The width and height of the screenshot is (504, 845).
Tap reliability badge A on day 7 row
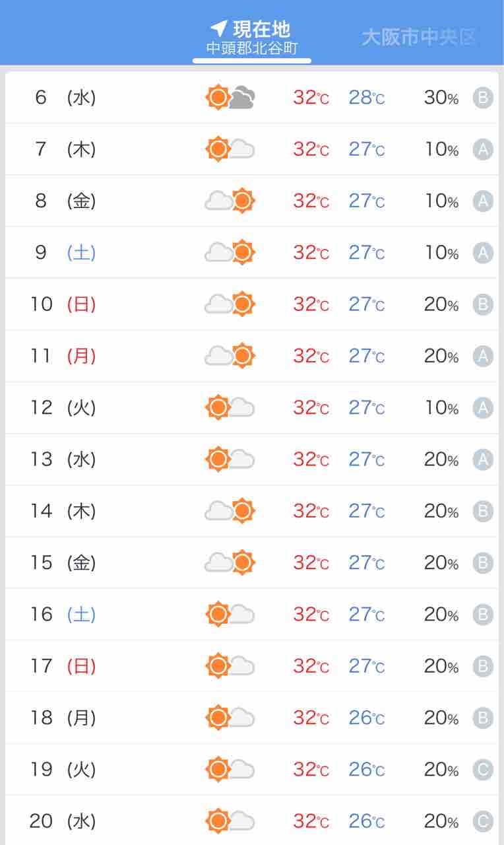coord(483,150)
